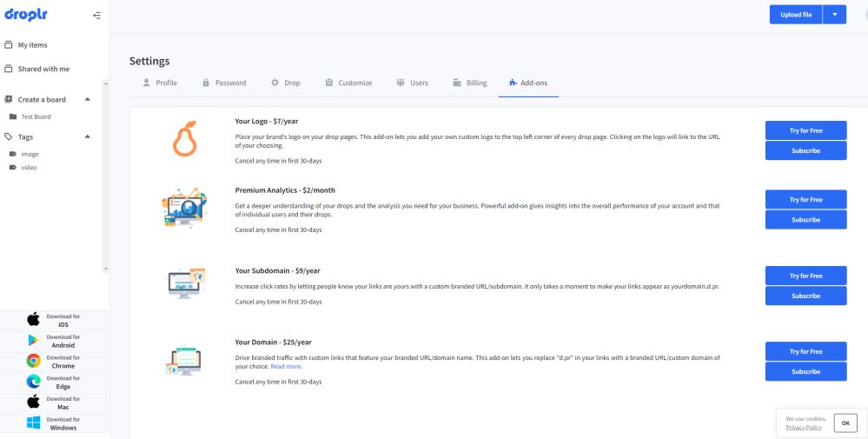Try Premium Analytics for free
868x439 pixels.
[806, 199]
